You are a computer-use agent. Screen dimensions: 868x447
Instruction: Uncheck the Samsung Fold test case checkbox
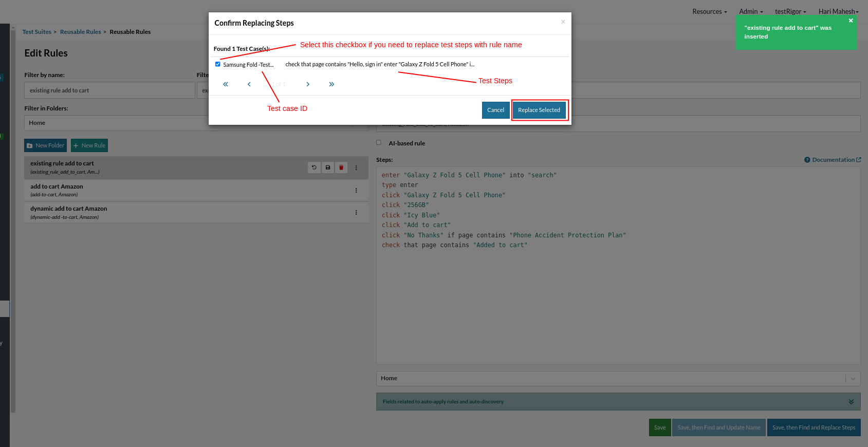click(x=218, y=64)
